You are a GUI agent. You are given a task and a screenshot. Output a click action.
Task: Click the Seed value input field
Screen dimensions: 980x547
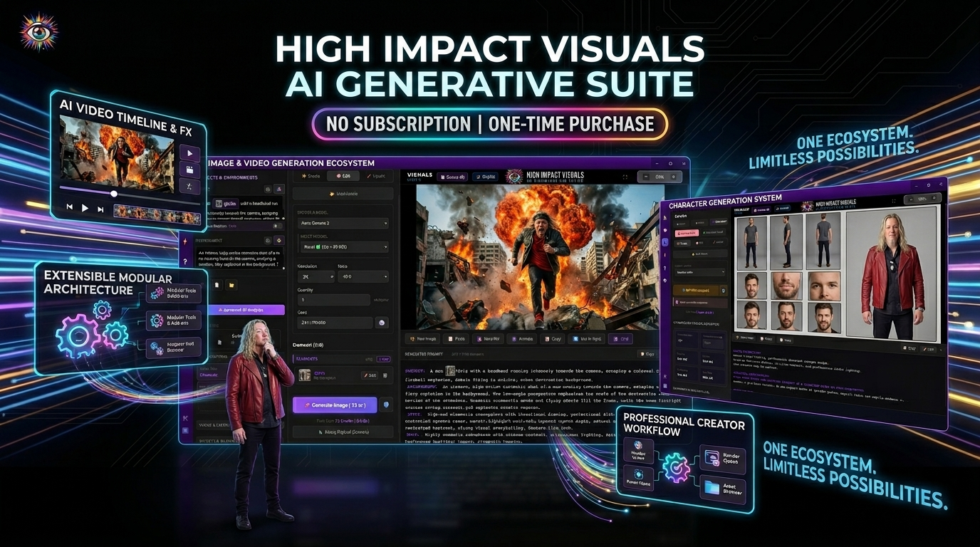(x=335, y=323)
